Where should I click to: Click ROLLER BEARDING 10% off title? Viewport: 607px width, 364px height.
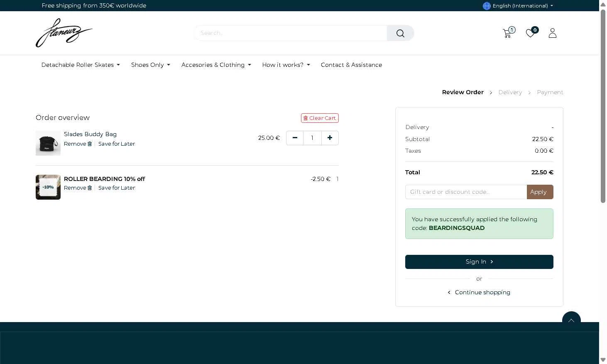coord(104,179)
